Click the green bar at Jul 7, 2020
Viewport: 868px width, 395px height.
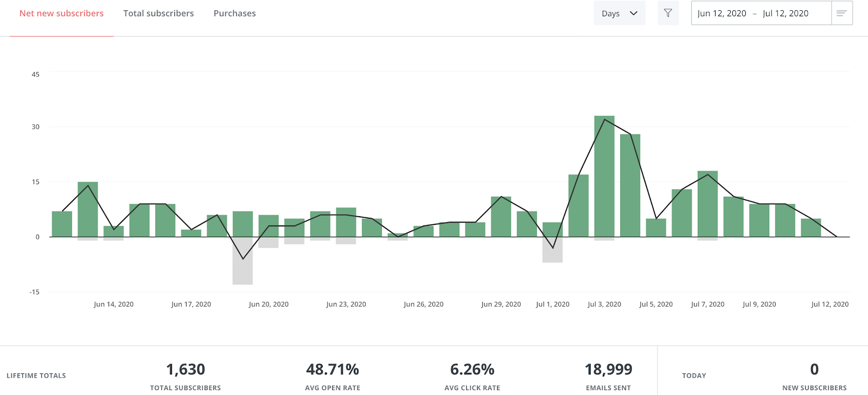pos(707,204)
